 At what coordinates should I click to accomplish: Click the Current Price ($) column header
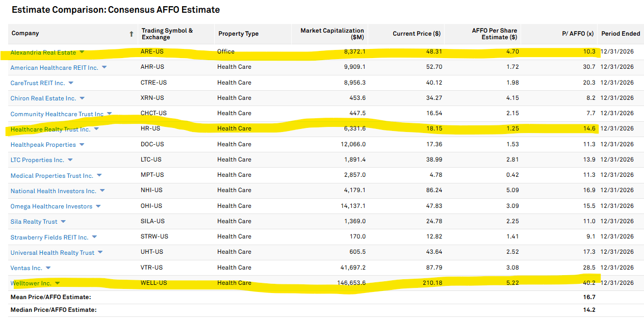[416, 34]
